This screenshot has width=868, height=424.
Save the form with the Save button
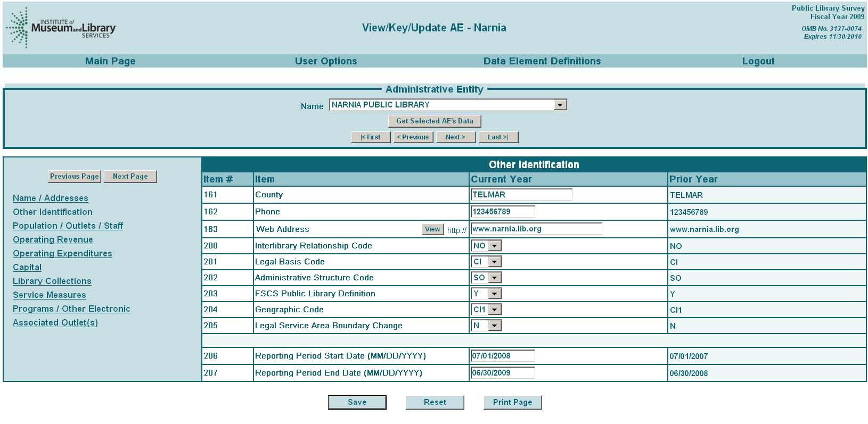(357, 402)
